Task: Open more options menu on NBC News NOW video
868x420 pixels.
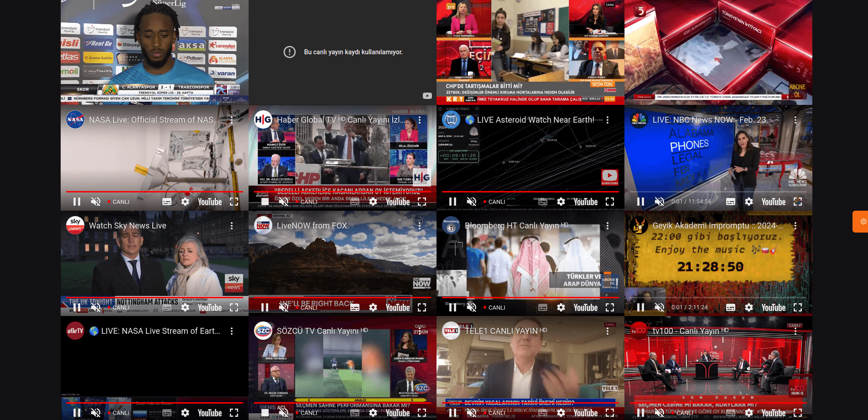Action: click(795, 120)
